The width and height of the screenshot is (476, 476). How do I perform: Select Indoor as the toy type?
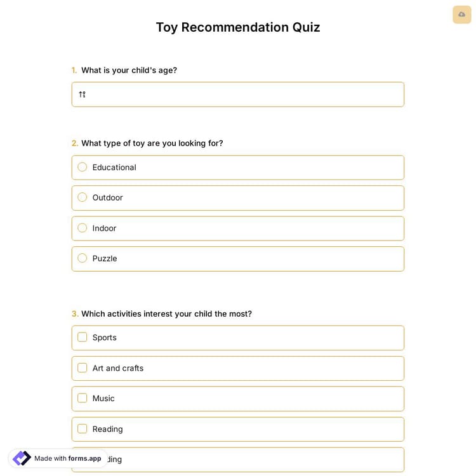[83, 228]
